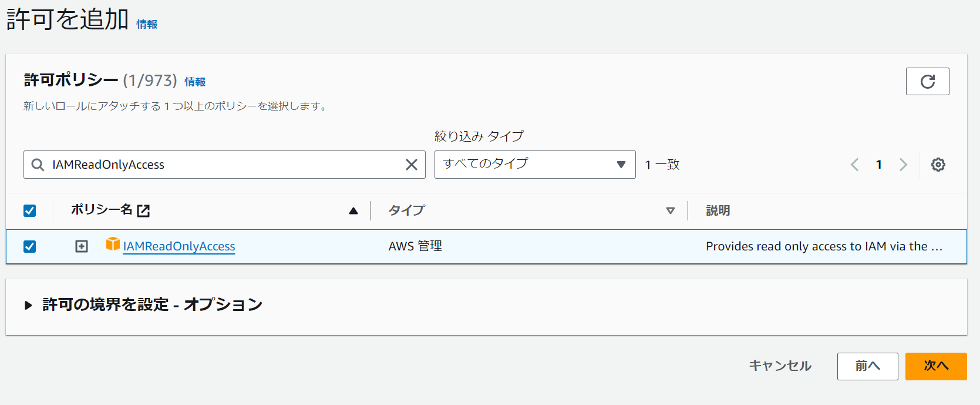Go to previous page arrow
The height and width of the screenshot is (405, 980).
[855, 165]
